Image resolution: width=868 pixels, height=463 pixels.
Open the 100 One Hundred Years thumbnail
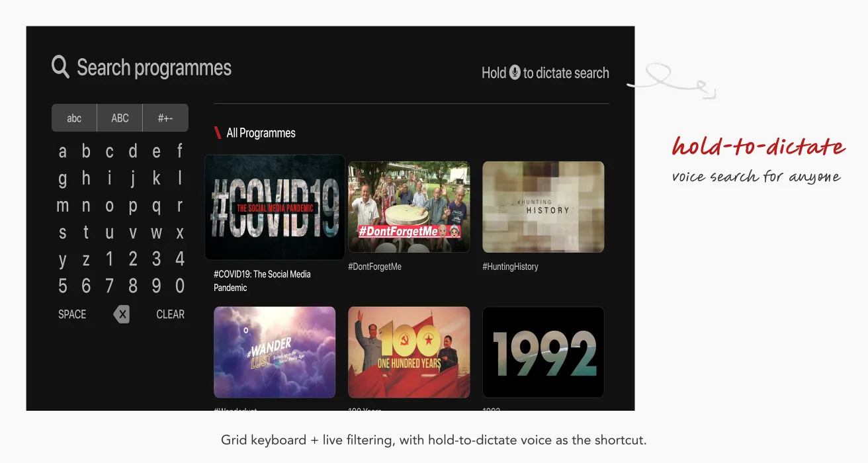tap(409, 352)
